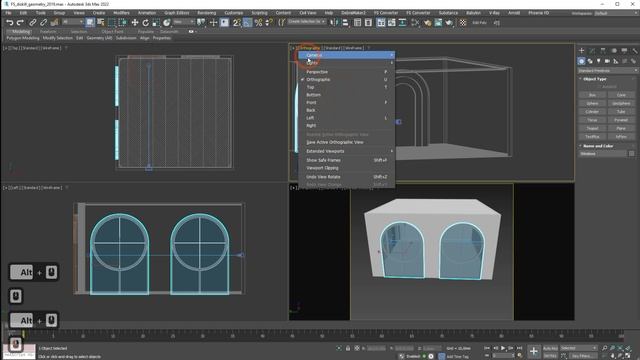Click the object name field
The height and width of the screenshot is (360, 640).
603,154
